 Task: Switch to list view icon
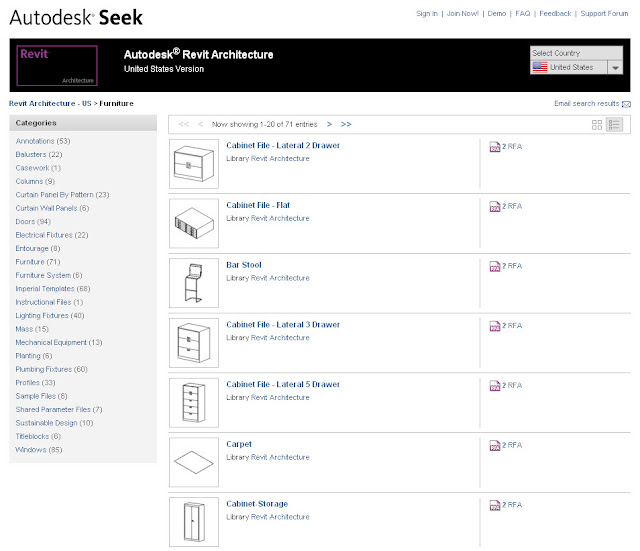pyautogui.click(x=614, y=125)
